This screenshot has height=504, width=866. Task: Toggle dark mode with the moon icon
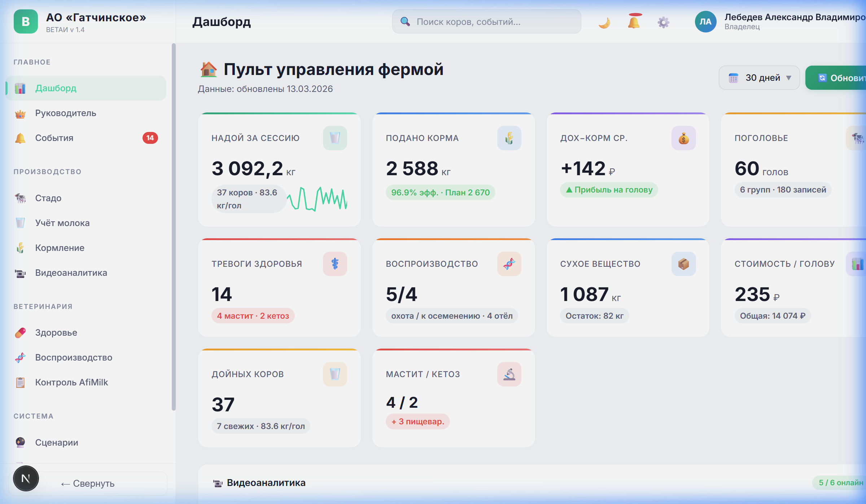click(x=604, y=22)
